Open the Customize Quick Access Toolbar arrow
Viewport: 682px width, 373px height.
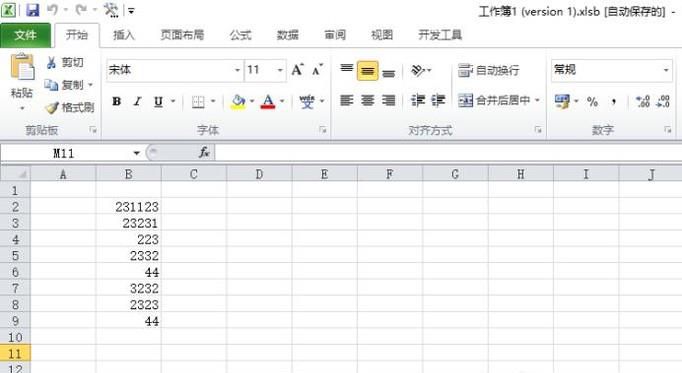tap(131, 10)
